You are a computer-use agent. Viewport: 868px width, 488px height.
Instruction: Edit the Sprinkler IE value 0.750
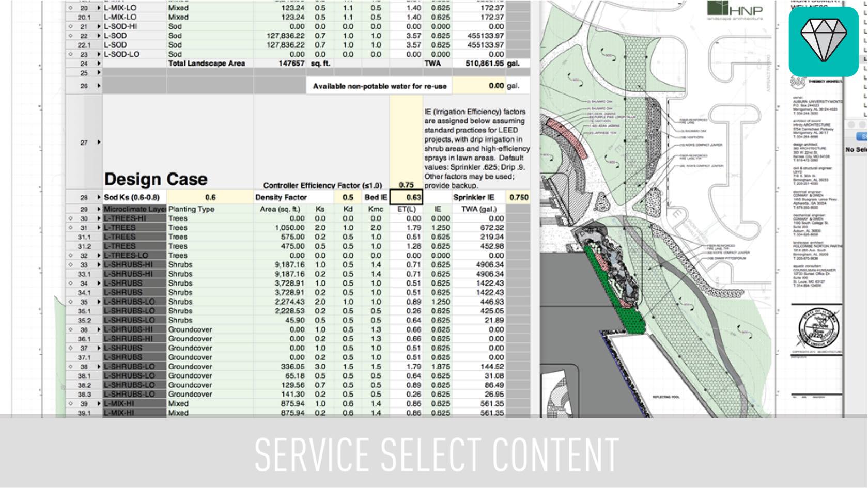518,197
